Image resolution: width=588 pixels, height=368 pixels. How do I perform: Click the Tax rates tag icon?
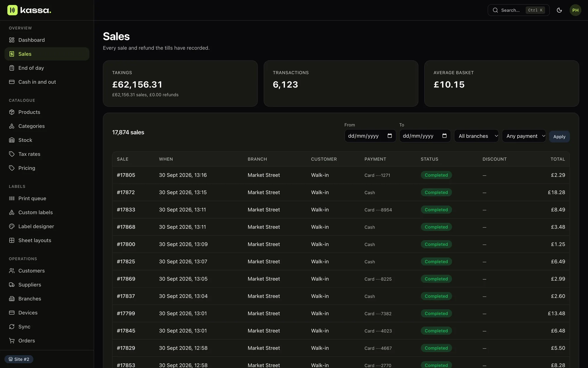12,154
